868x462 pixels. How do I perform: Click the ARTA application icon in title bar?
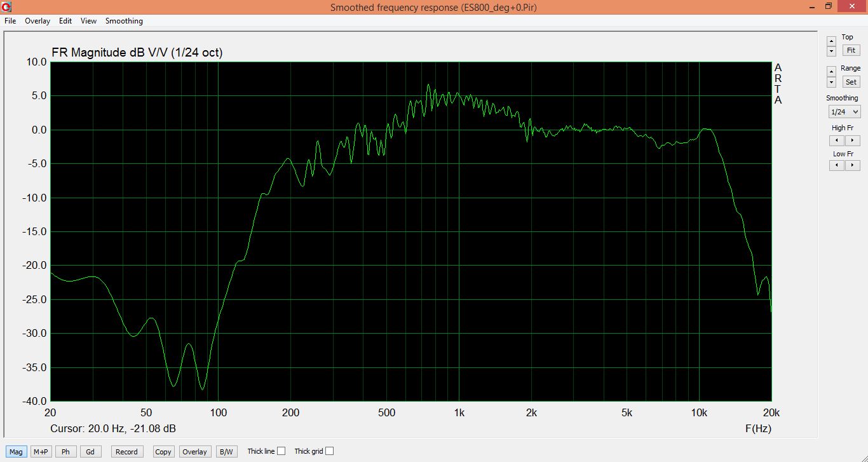pos(6,6)
